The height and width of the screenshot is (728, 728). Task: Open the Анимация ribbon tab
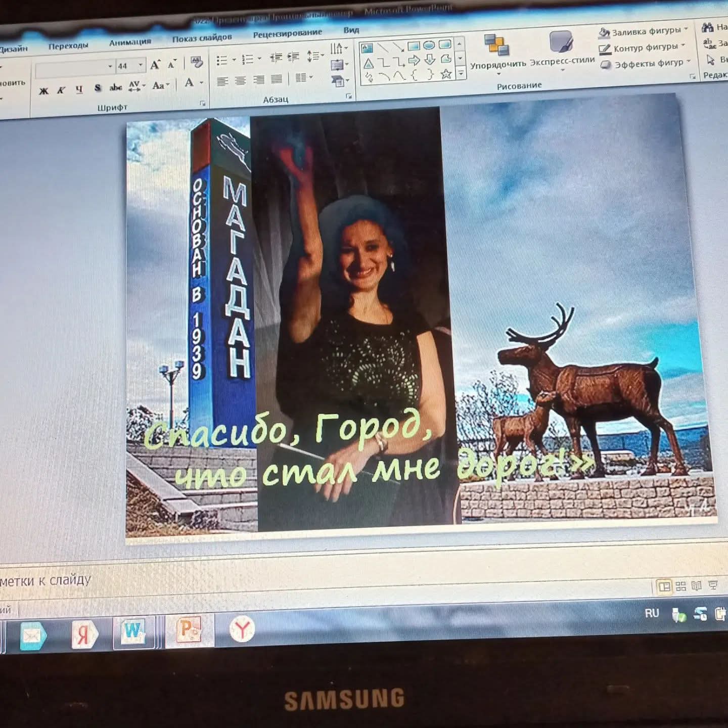click(130, 42)
